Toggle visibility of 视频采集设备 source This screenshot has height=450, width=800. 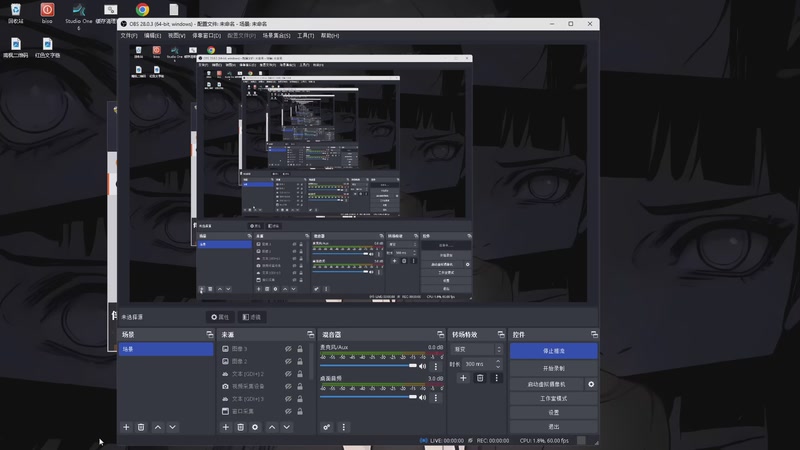pyautogui.click(x=288, y=386)
